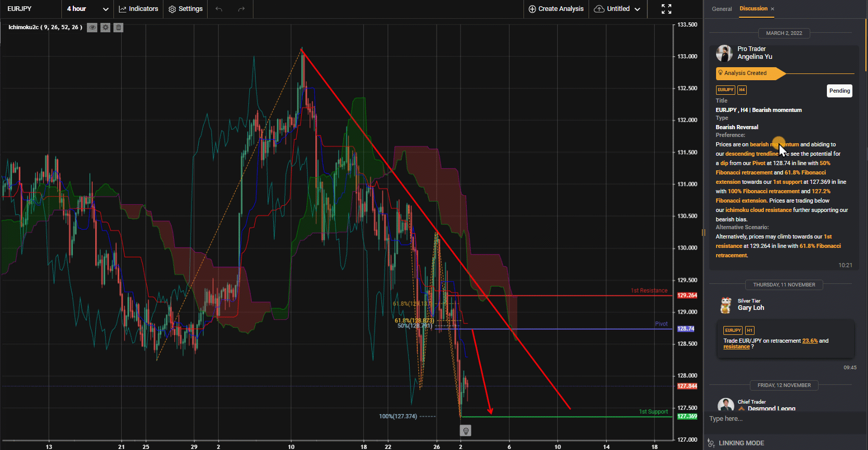Toggle Ichimoku2c indicator visibility eye
Image resolution: width=868 pixels, height=450 pixels.
pos(92,28)
